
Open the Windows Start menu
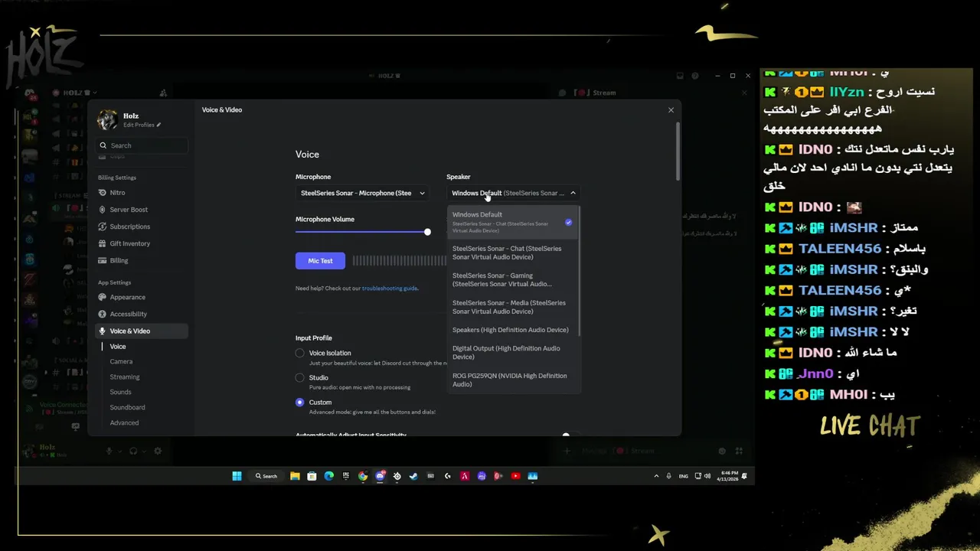(x=237, y=476)
